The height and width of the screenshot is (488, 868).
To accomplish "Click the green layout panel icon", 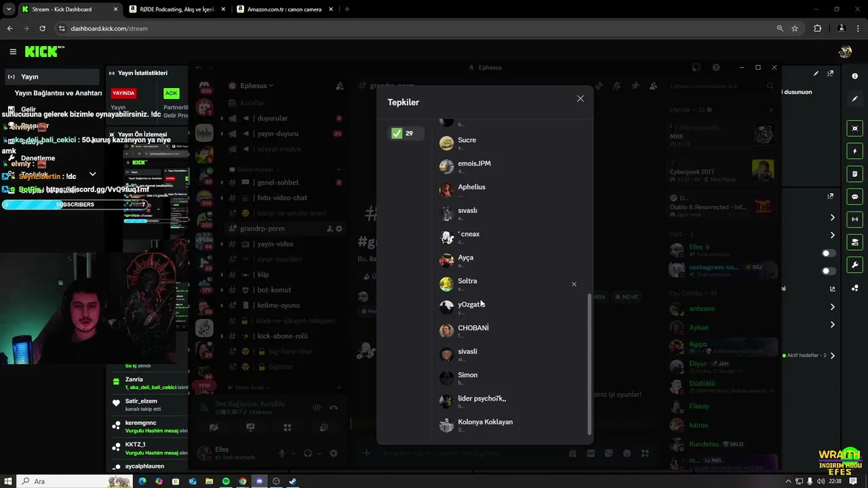I will [854, 242].
